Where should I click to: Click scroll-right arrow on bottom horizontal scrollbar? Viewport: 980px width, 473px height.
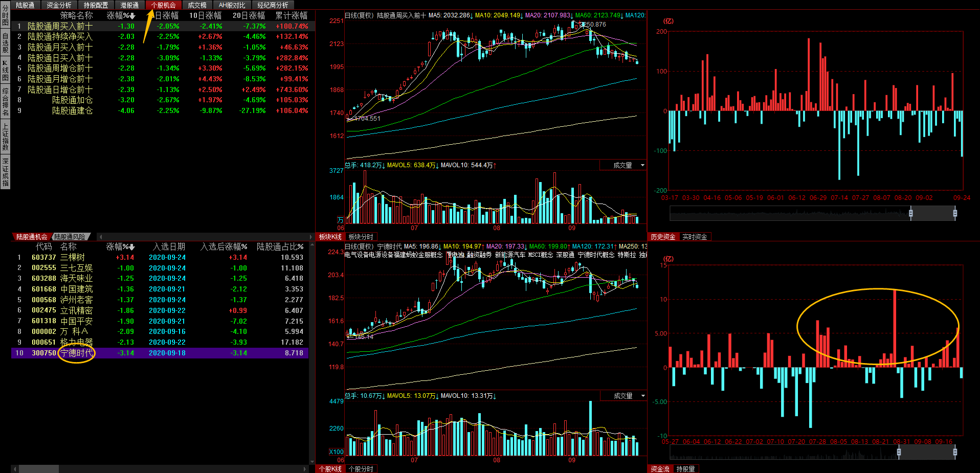coord(305,468)
